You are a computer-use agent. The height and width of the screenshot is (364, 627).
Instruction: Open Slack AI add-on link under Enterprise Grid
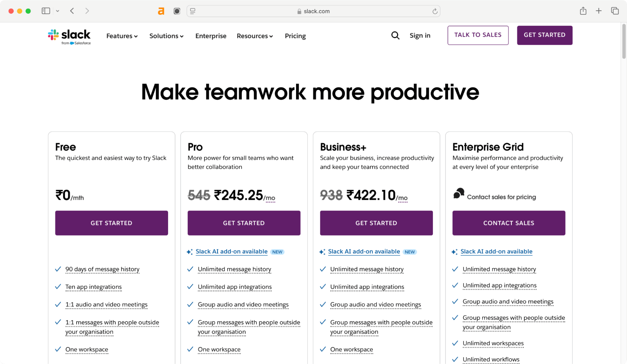[496, 252]
